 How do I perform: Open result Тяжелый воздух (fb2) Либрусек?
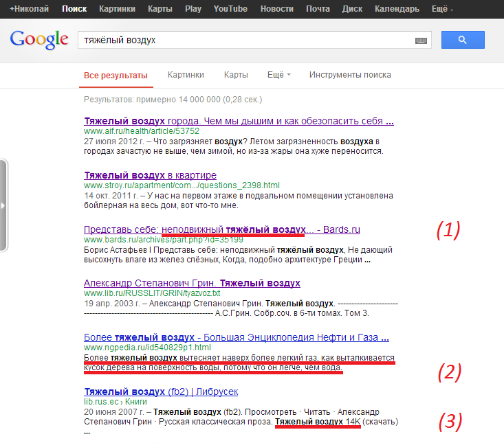(x=161, y=391)
